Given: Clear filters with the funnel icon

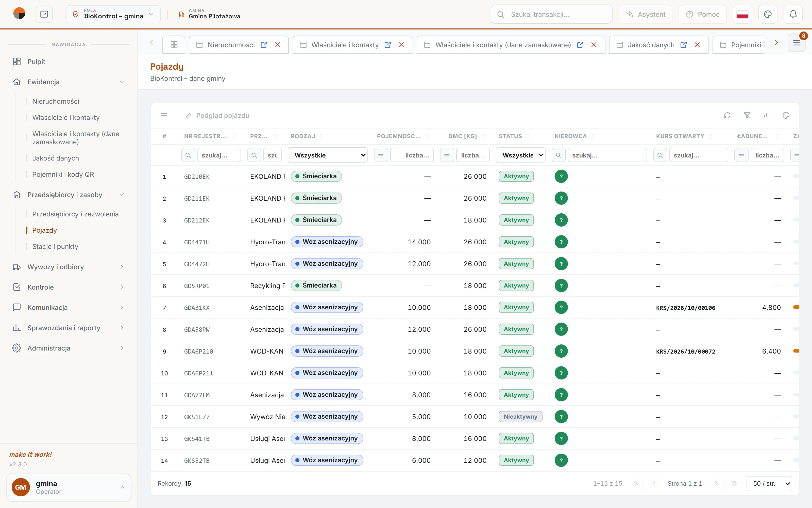Looking at the screenshot, I should tap(747, 116).
